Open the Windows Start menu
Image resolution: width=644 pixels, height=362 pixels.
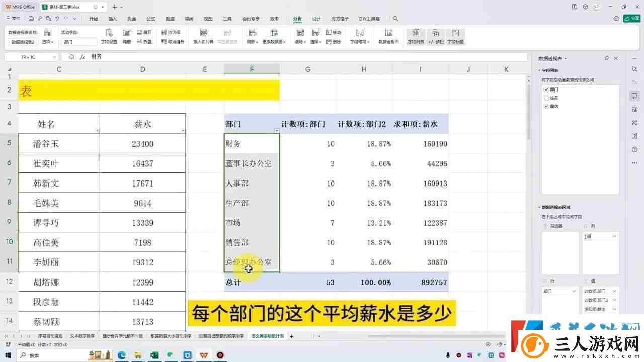(x=8, y=355)
